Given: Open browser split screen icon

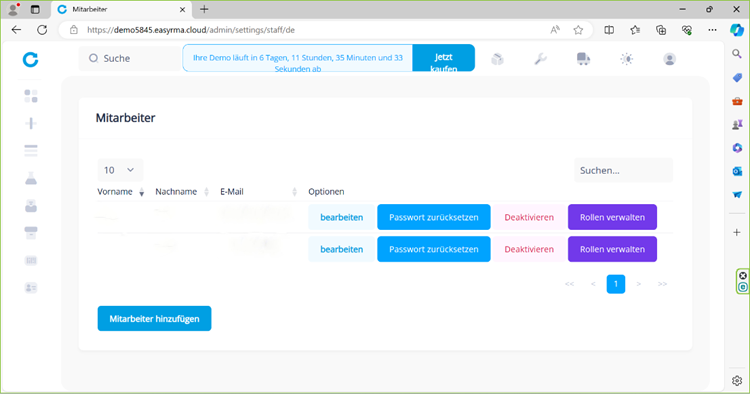Looking at the screenshot, I should [x=609, y=30].
